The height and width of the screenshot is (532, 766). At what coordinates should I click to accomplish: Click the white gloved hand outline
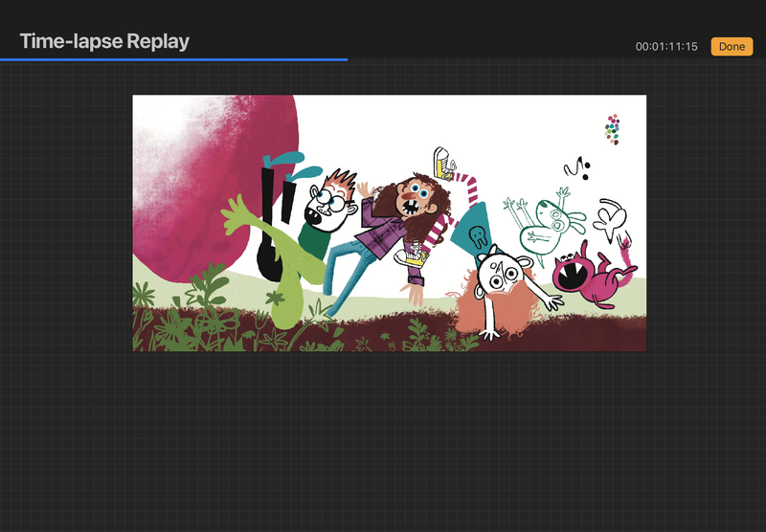(609, 219)
